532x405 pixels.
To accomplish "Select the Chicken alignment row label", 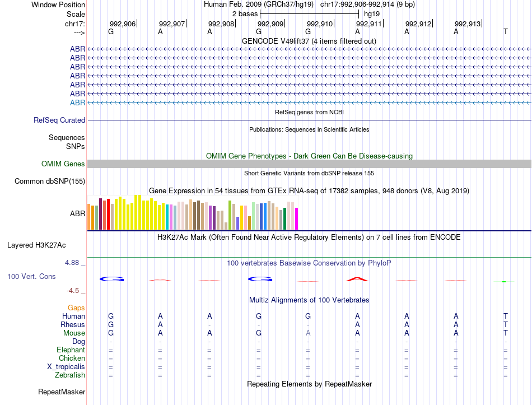I will (72, 359).
